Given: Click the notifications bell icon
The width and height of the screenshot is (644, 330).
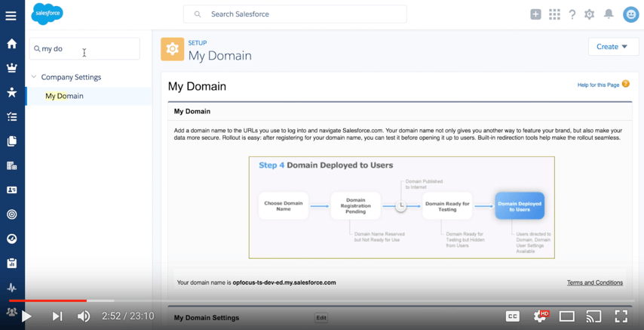Looking at the screenshot, I should (x=609, y=14).
